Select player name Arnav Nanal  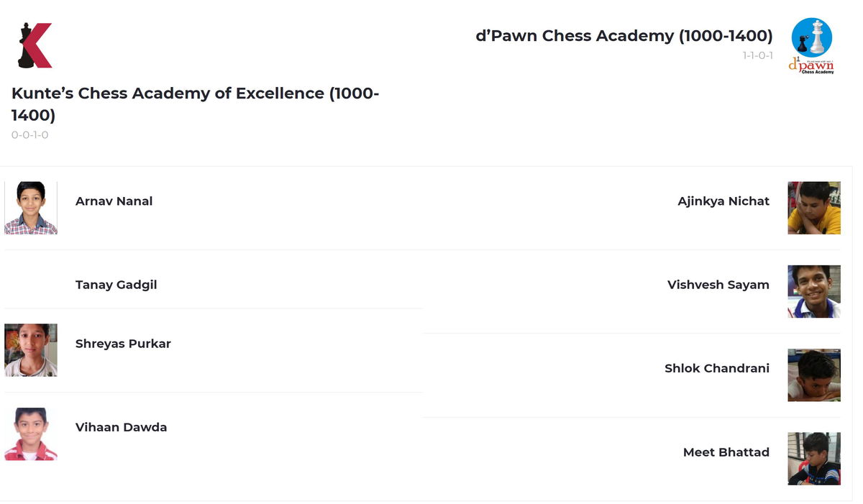click(114, 201)
